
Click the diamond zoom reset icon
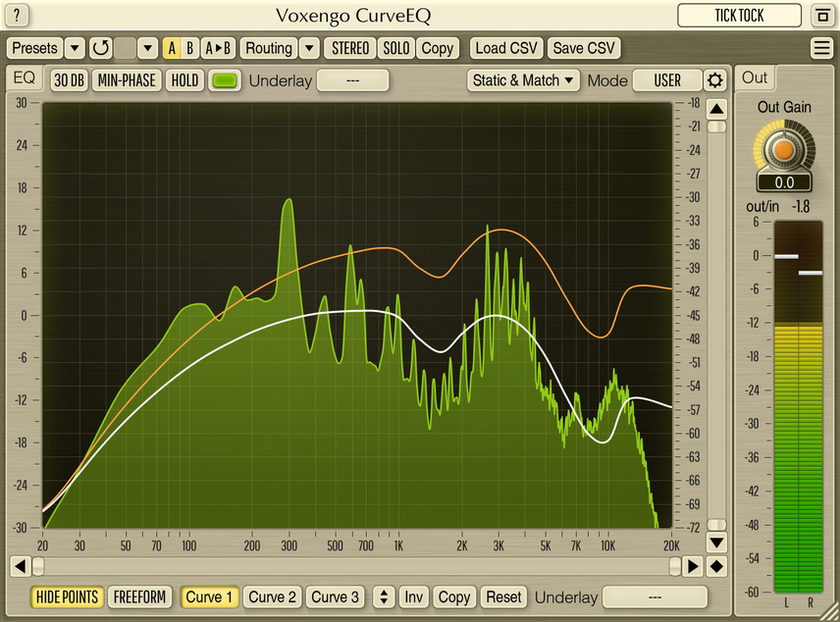[x=717, y=566]
